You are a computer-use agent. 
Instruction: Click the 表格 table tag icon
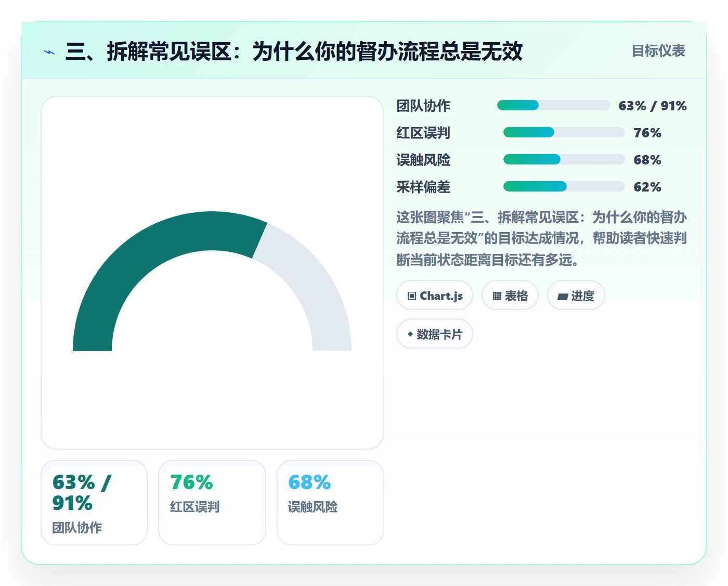tap(497, 296)
